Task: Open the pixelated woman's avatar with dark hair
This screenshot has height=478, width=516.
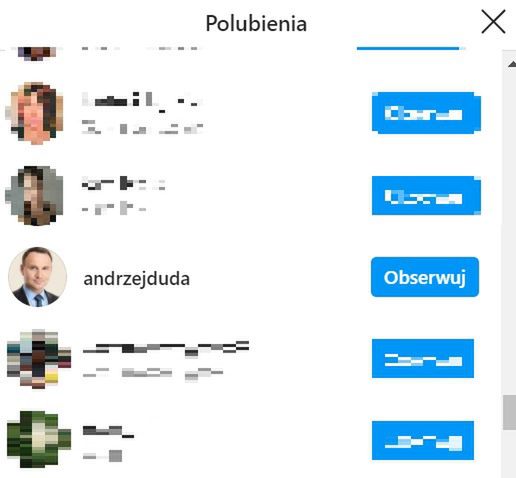Action: pos(34,113)
